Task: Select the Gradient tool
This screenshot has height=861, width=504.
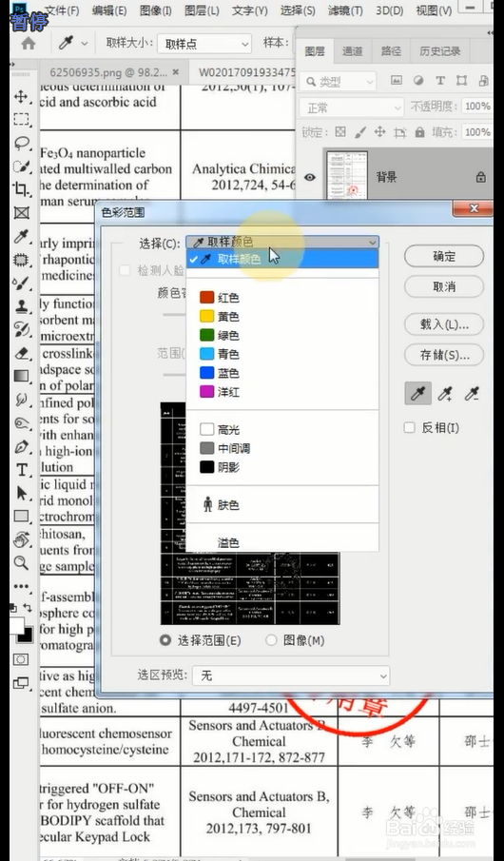Action: (21, 376)
